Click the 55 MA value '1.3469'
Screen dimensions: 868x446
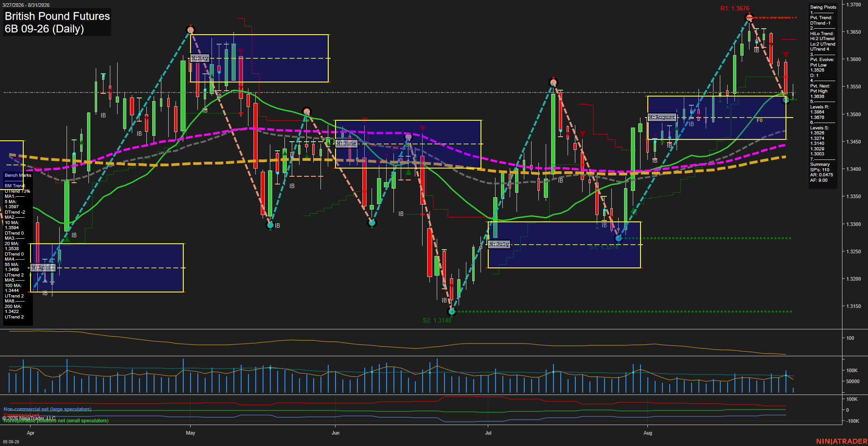[x=12, y=270]
